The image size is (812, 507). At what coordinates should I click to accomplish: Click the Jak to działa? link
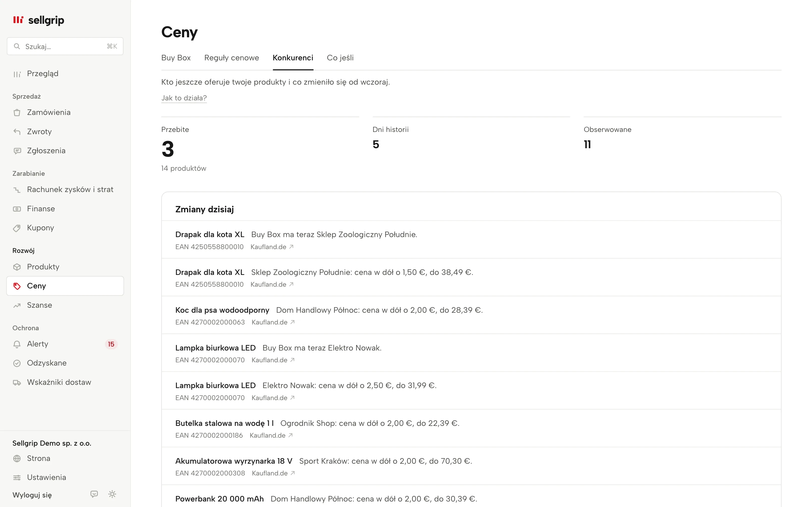[x=184, y=98]
